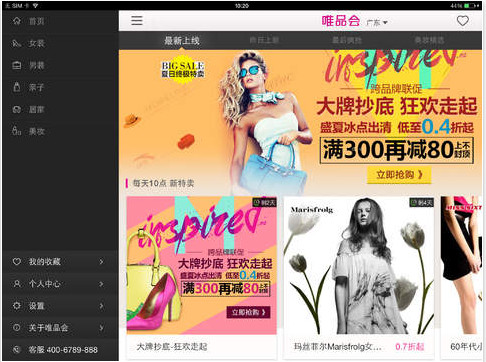Tap the gear icon beside 设置
Viewport: 486px width, 362px height.
point(17,306)
